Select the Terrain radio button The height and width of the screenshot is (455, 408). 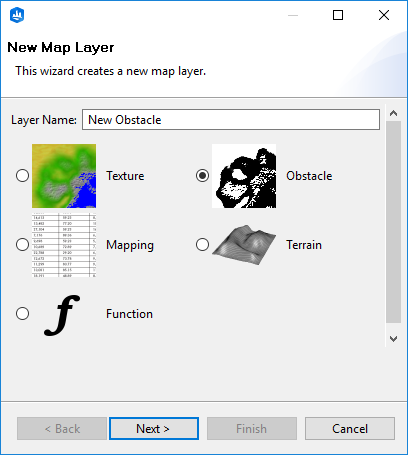coord(202,245)
